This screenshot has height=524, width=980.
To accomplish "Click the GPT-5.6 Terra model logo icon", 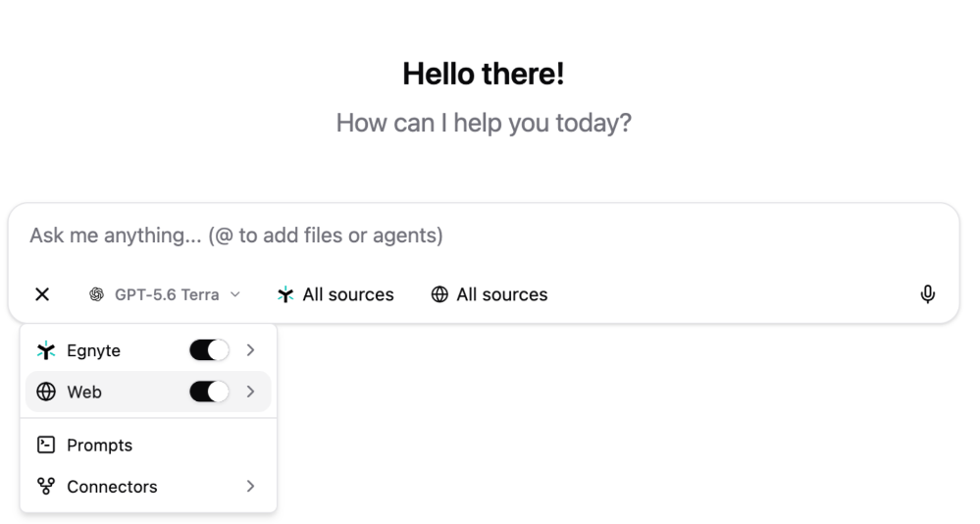I will click(x=96, y=294).
